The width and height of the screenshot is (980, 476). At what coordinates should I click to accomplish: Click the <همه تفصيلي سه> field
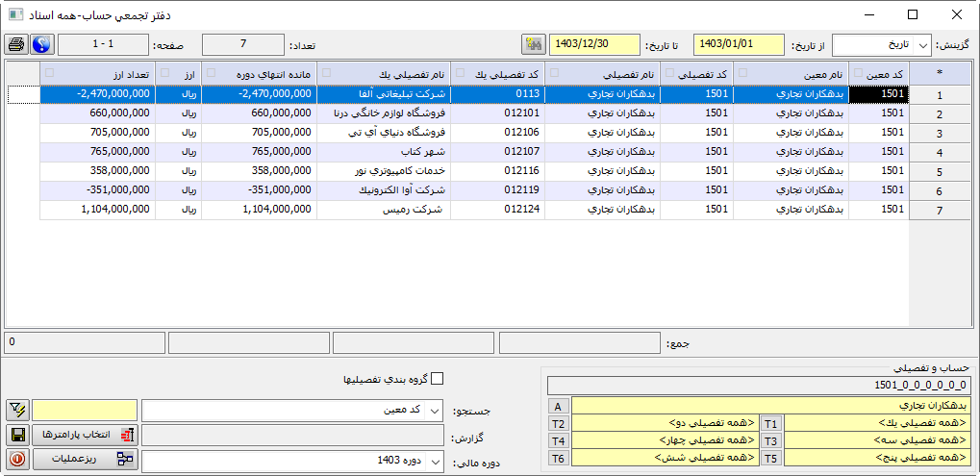click(877, 440)
